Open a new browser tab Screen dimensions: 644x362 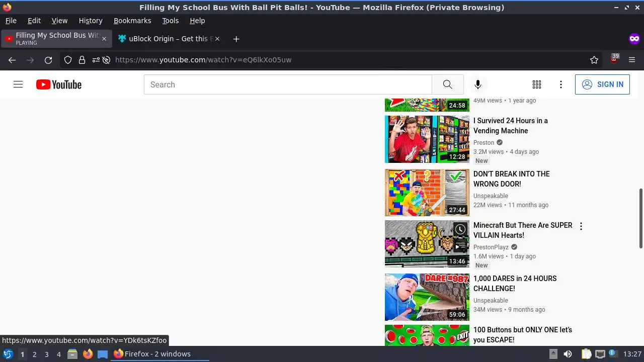click(x=236, y=39)
